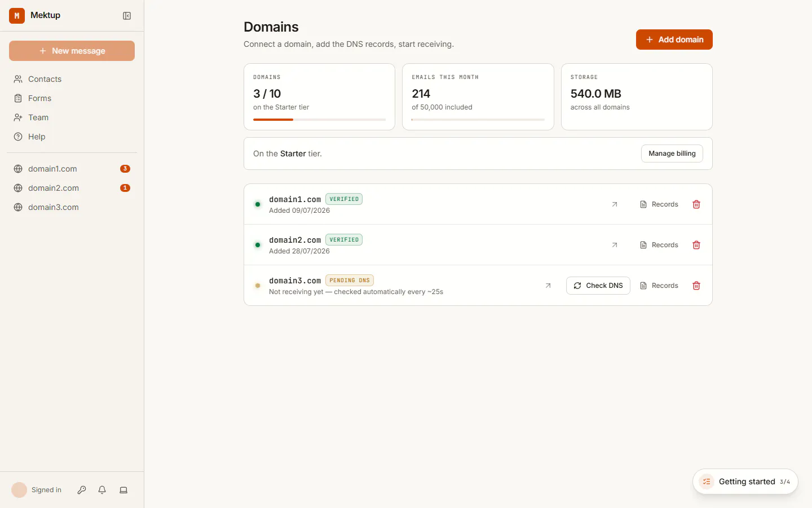
Task: Click the Forms clipboard icon
Action: pyautogui.click(x=18, y=98)
